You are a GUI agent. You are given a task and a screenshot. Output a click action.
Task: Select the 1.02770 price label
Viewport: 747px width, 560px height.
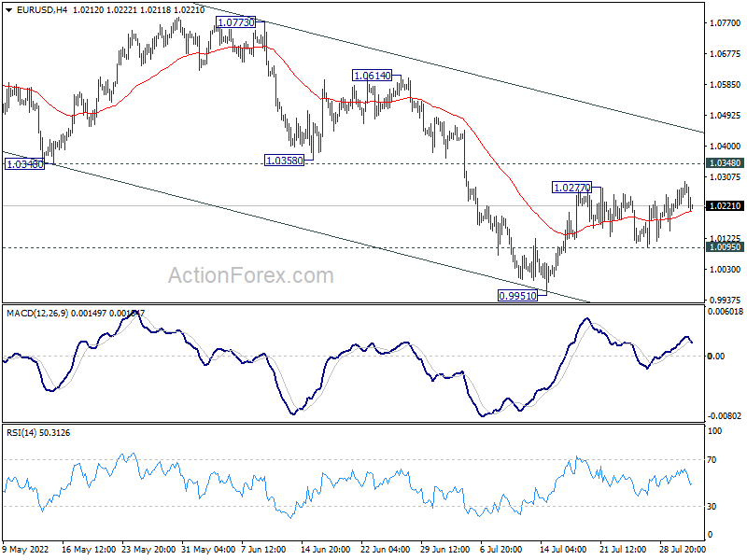click(x=571, y=188)
